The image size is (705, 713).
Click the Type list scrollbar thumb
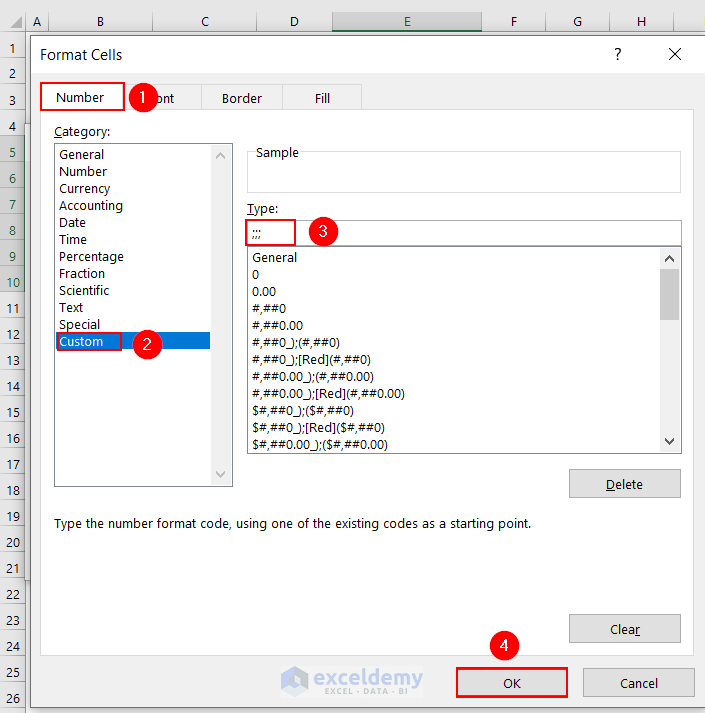669,295
